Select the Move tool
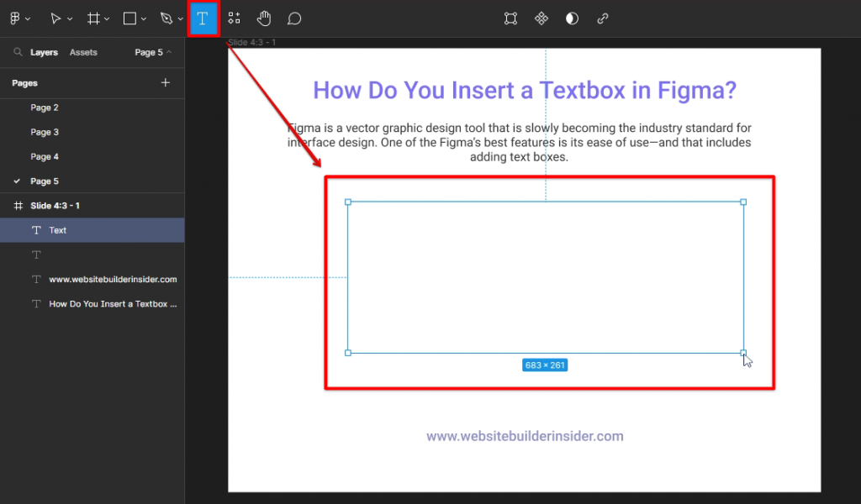 [55, 18]
